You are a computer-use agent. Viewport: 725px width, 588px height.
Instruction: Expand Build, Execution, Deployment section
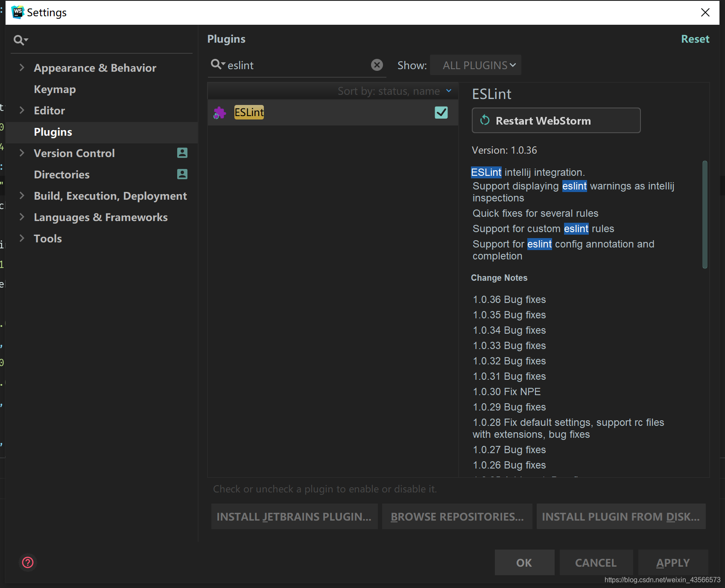(22, 195)
